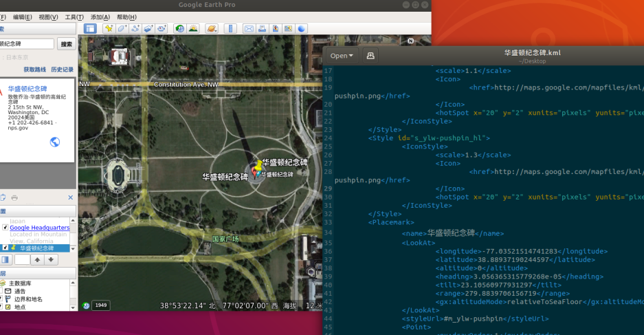Open the 华盛顿纪念碑 search result title
Viewport: 644px width, 335px height.
point(27,88)
